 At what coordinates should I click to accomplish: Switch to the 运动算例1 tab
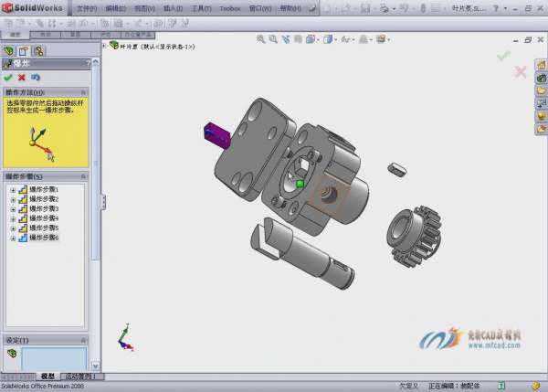(x=80, y=376)
